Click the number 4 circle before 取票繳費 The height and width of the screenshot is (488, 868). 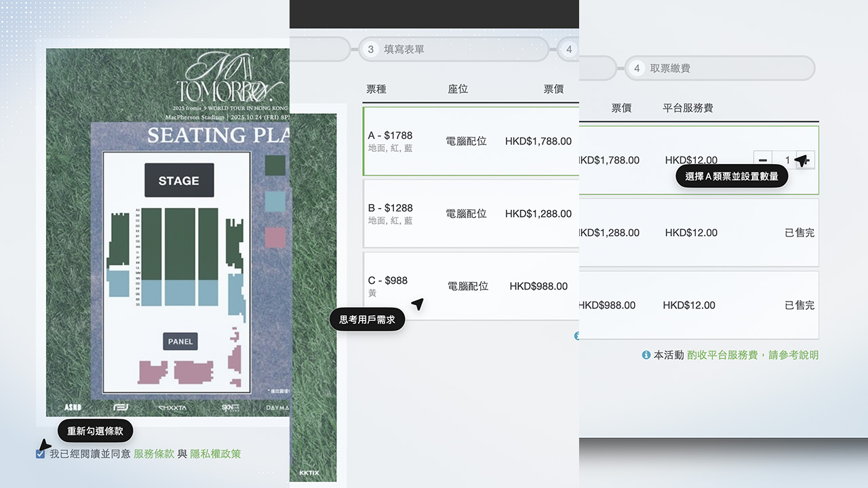tap(636, 68)
